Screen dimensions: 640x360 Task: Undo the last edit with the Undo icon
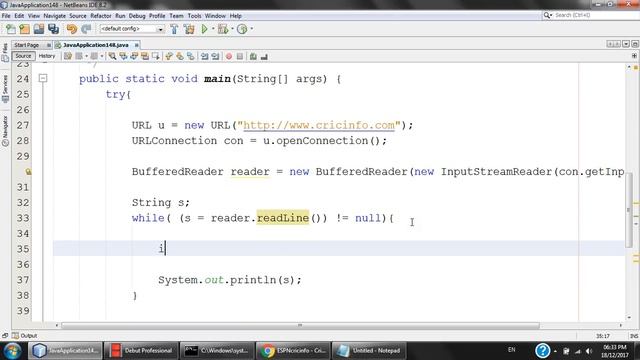tap(72, 29)
